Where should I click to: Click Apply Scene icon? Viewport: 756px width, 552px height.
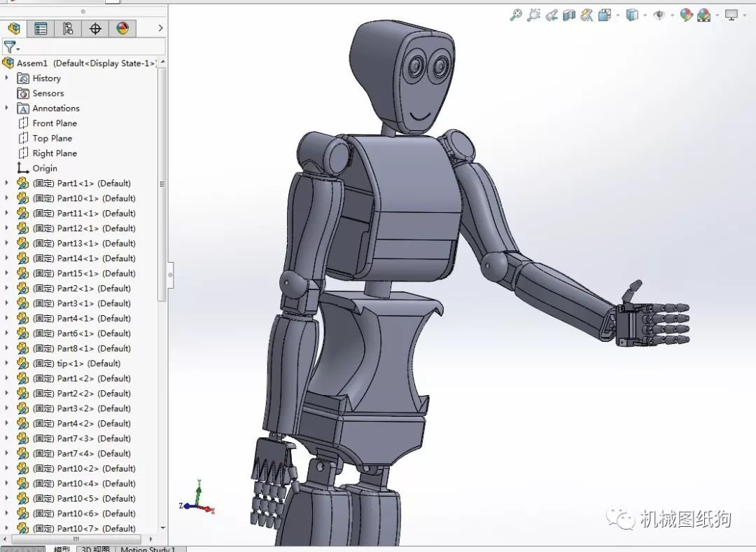coord(703,15)
